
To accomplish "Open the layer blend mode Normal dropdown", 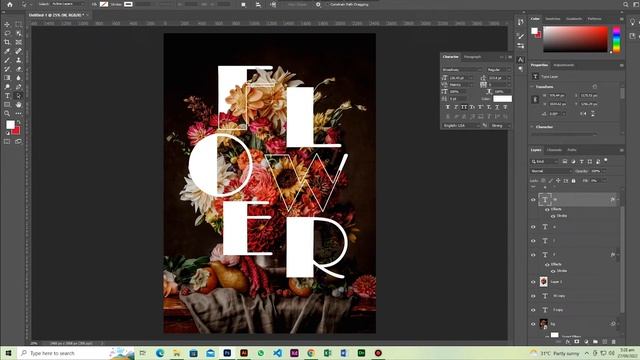I will click(550, 171).
